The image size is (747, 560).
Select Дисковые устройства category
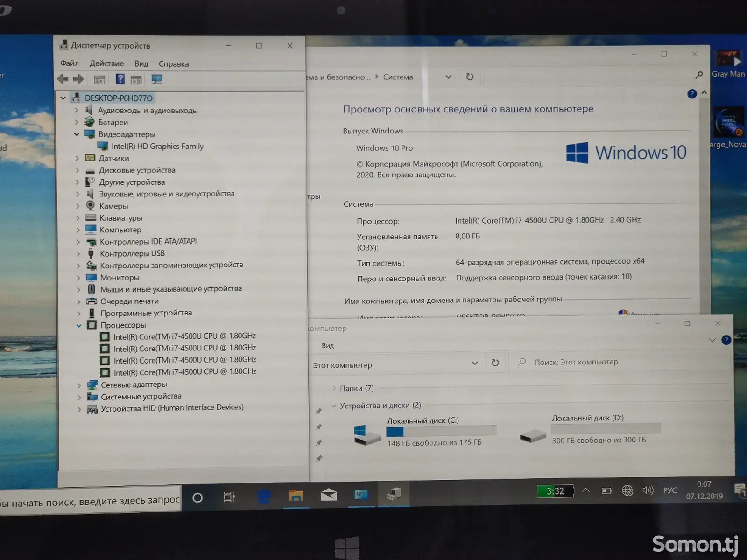[x=137, y=170]
